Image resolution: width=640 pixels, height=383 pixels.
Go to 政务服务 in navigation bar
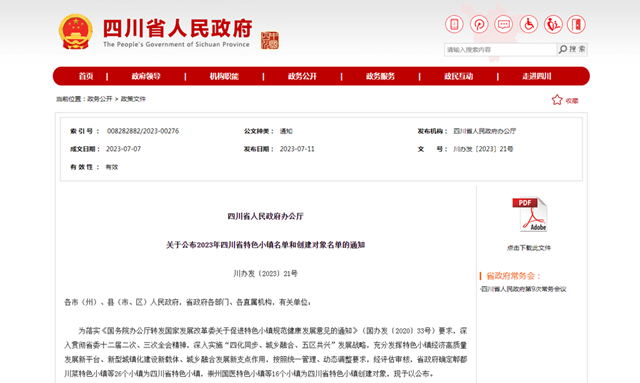[380, 76]
